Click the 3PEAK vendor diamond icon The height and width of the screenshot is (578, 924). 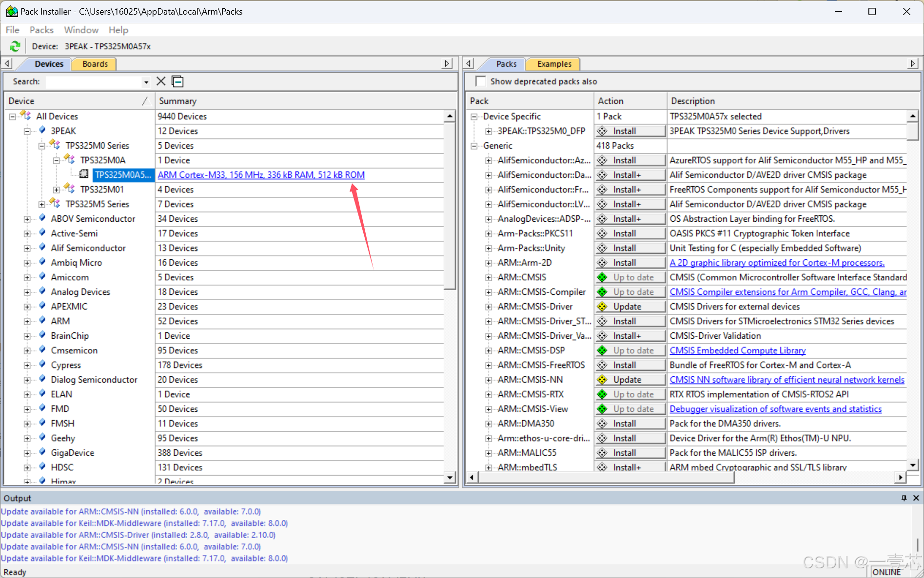(x=42, y=131)
